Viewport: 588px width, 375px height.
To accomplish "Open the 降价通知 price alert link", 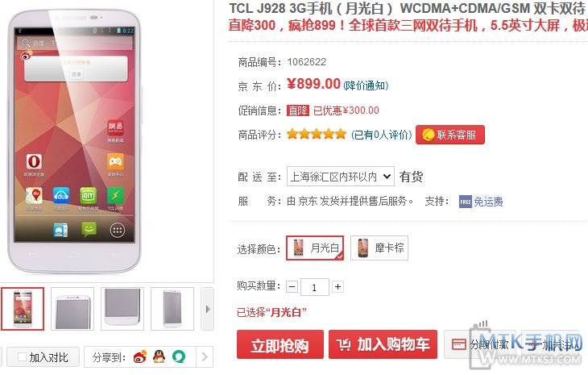I will coord(366,85).
